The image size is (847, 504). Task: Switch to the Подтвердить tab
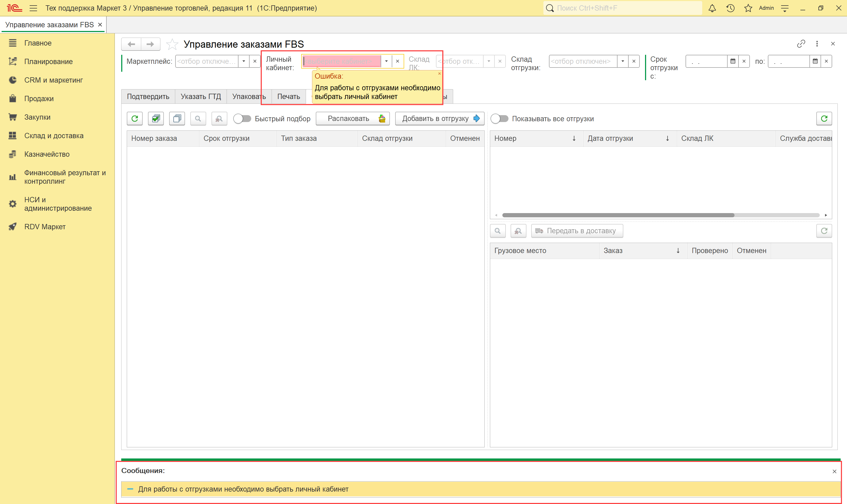point(148,96)
